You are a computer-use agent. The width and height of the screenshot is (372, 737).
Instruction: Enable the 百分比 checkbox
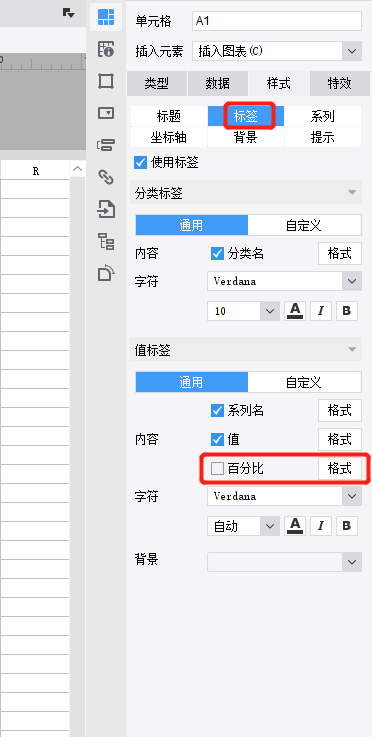coord(217,469)
